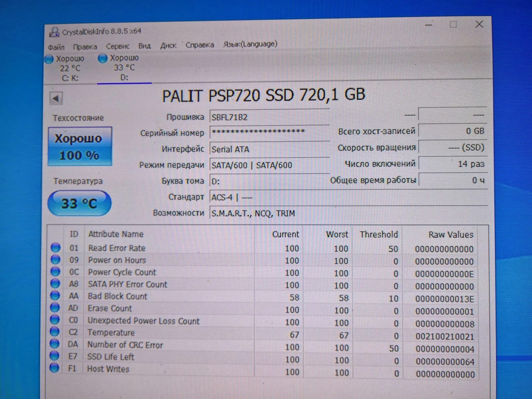The width and height of the screenshot is (532, 399).
Task: Click the Raw Values column header
Action: point(450,235)
